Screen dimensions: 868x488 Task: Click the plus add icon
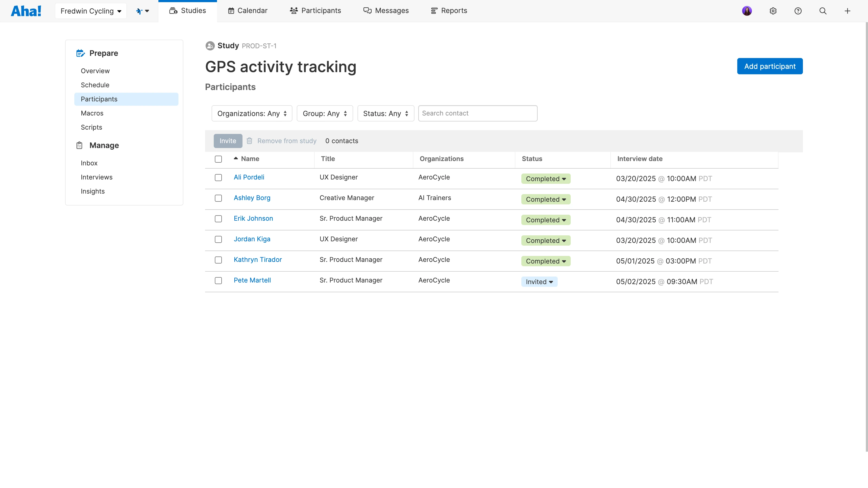[x=847, y=11]
